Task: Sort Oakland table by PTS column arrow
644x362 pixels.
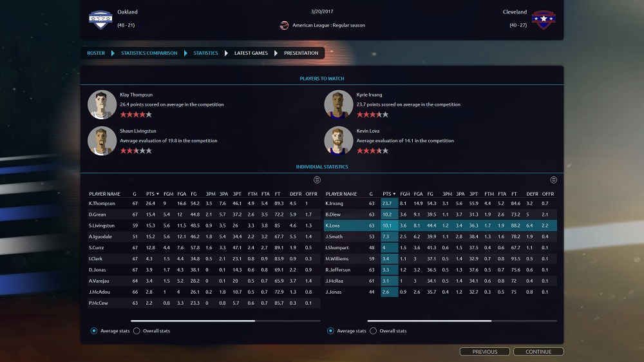Action: [158, 194]
